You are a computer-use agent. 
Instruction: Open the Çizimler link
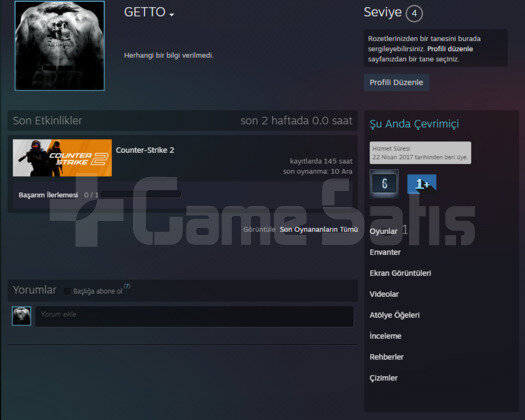(383, 378)
